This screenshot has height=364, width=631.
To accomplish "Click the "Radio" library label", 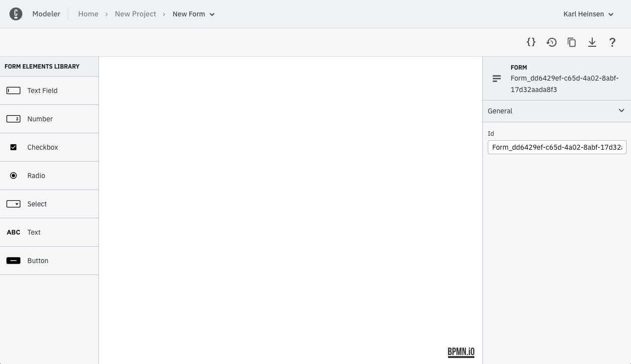I will point(36,176).
